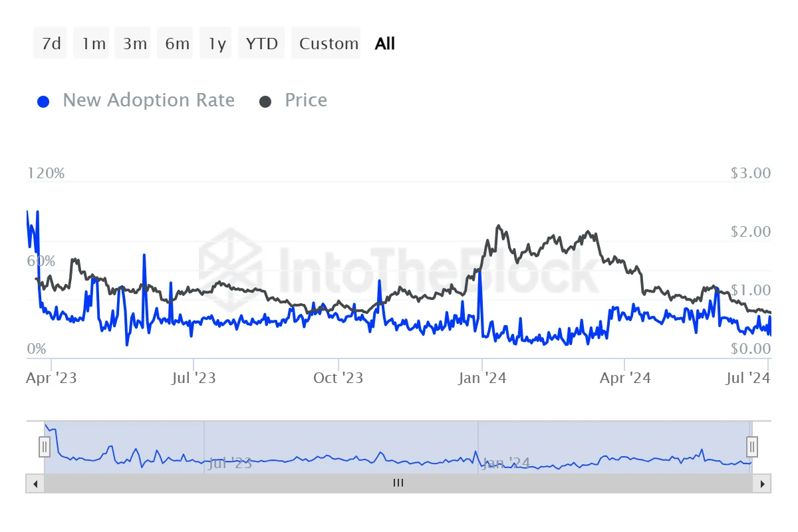Image resolution: width=798 pixels, height=532 pixels.
Task: Click the scrollbar left arrow
Action: (35, 483)
